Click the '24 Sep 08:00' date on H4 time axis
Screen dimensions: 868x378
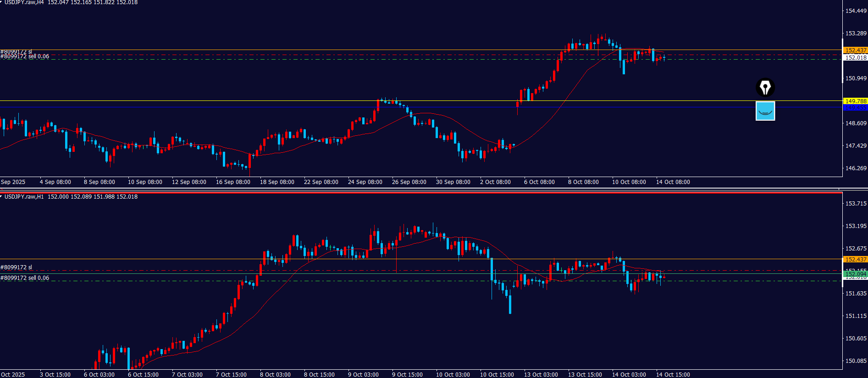point(365,182)
